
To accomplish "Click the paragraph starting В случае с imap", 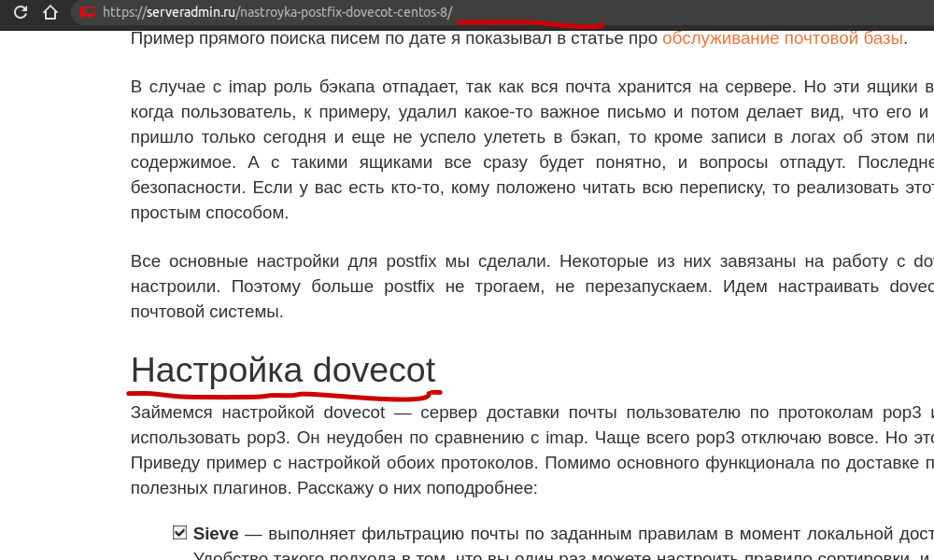I will point(532,149).
